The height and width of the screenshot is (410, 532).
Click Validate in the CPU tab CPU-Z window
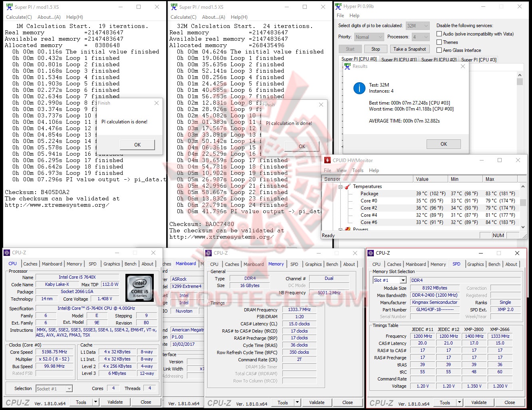(x=115, y=402)
